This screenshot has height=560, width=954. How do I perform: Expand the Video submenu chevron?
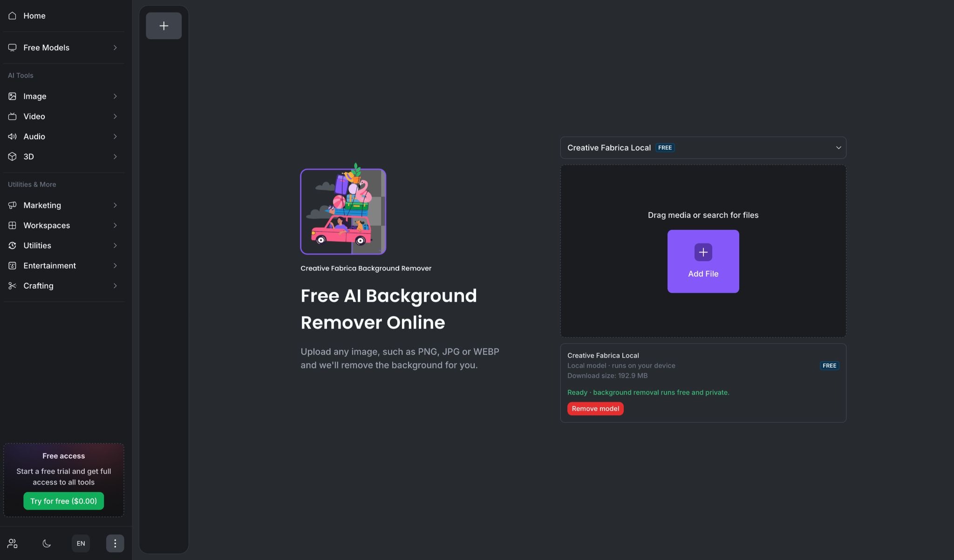(x=115, y=116)
